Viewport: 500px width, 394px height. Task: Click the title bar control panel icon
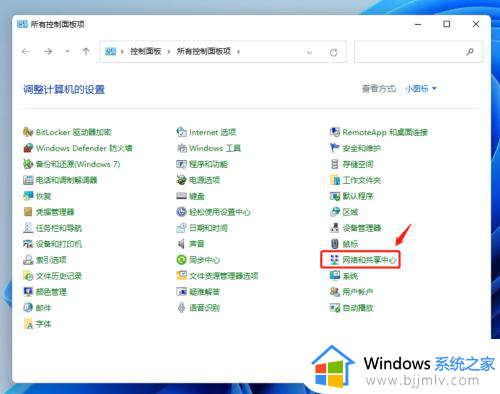tap(22, 24)
